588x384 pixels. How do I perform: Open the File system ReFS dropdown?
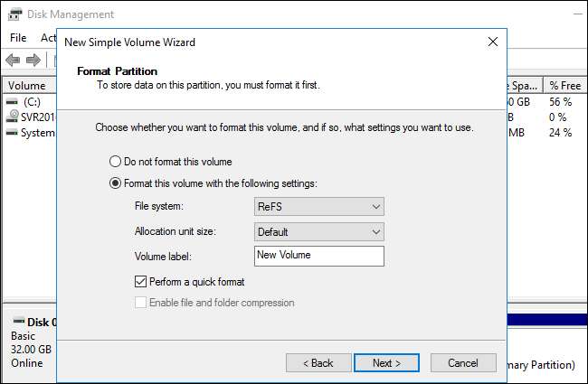coord(319,207)
